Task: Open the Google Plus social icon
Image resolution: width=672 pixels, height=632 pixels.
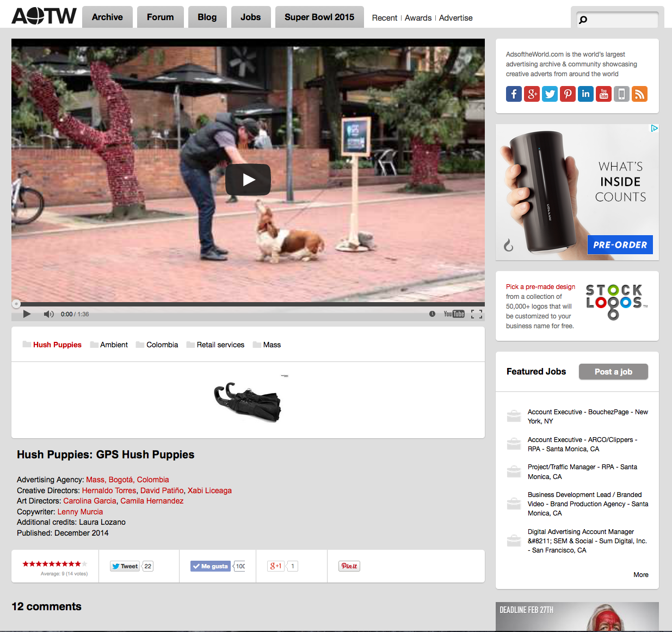Action: tap(532, 94)
